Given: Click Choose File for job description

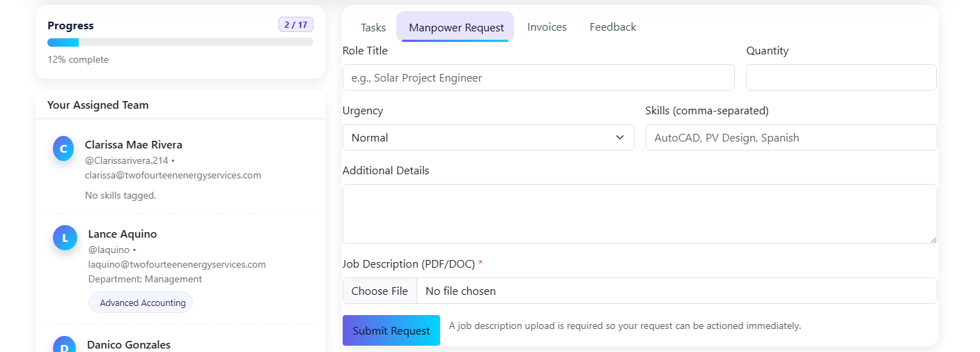Looking at the screenshot, I should (x=380, y=291).
